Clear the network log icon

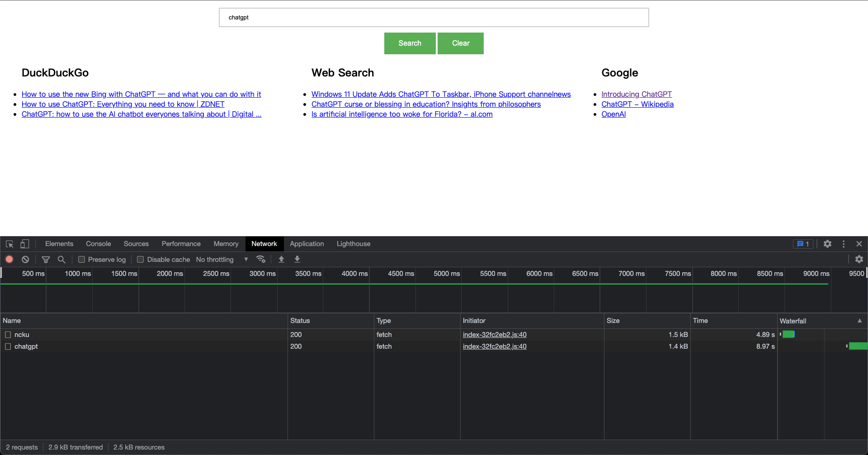(x=25, y=259)
